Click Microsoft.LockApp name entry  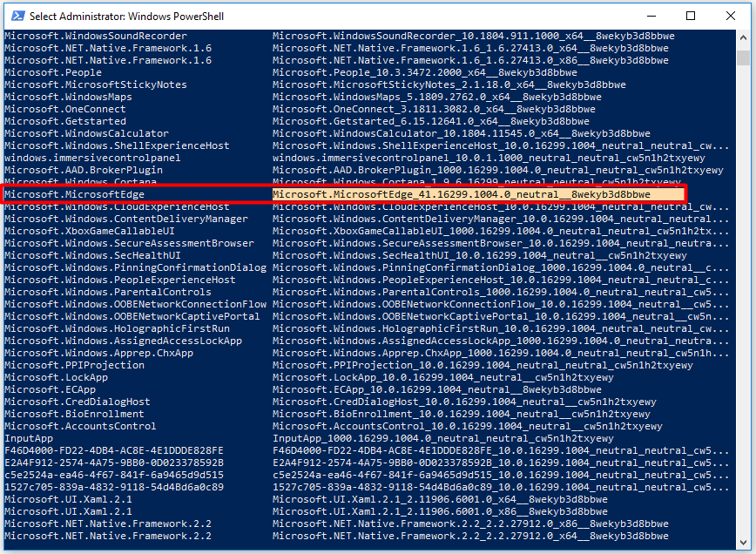pyautogui.click(x=56, y=377)
